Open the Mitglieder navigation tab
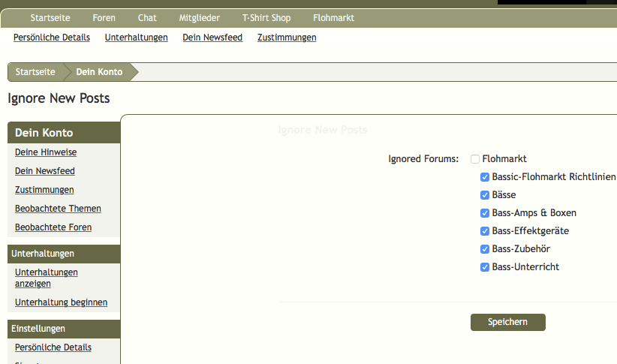 click(200, 18)
